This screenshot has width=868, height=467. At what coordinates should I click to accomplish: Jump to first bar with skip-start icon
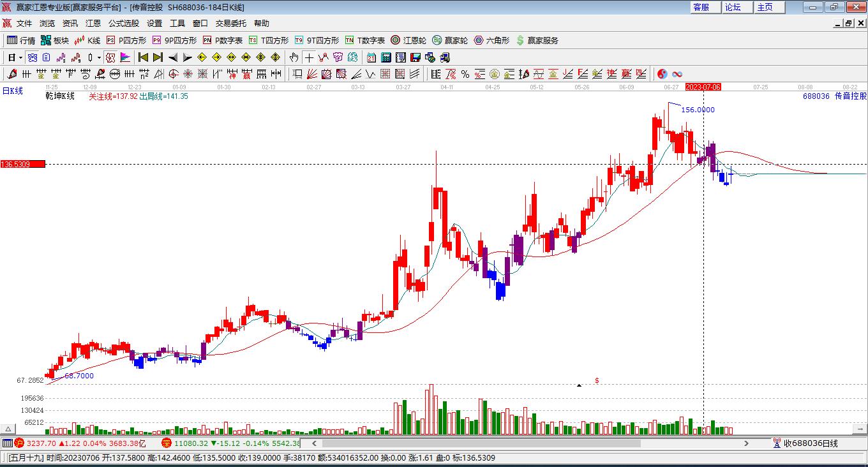coord(143,57)
